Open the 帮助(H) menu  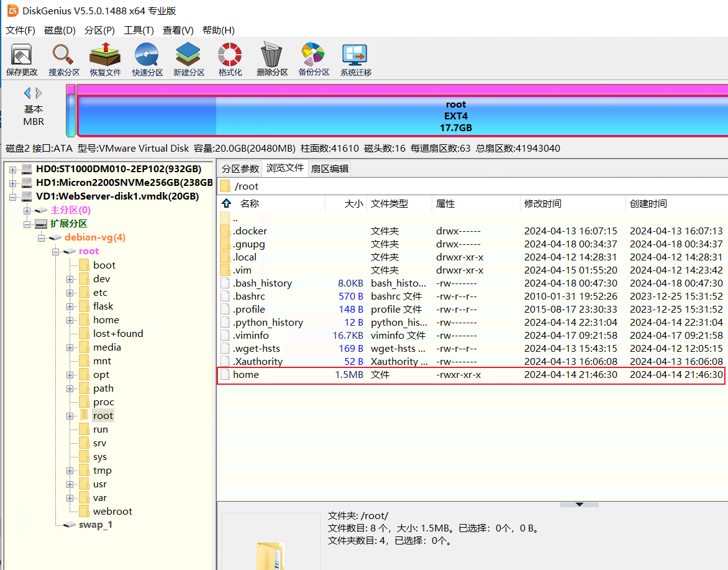pos(219,30)
